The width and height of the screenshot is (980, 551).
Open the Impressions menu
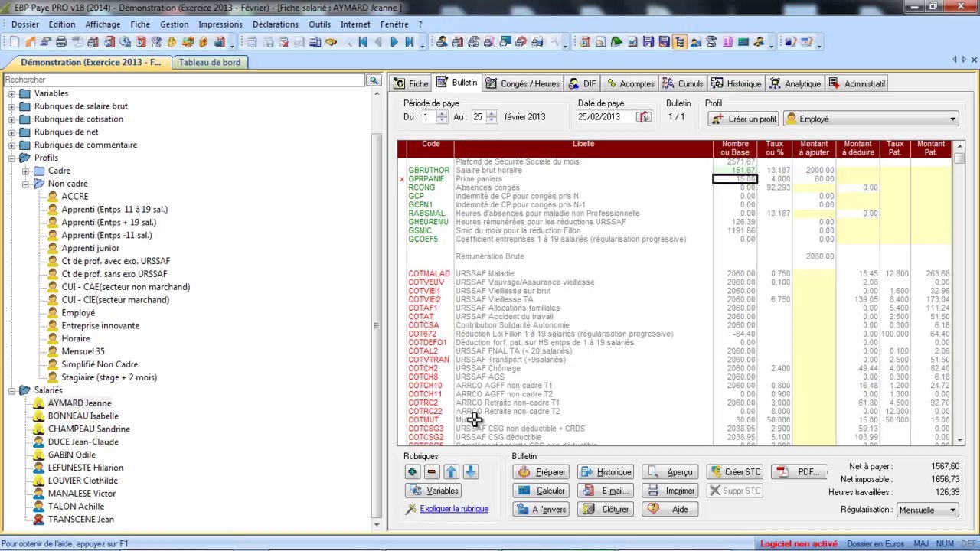pos(220,24)
